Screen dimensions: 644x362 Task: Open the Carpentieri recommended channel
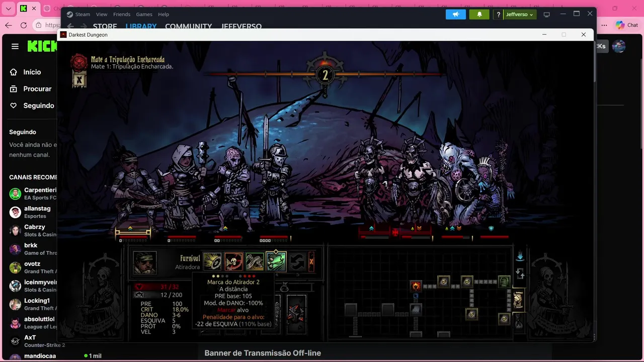(x=32, y=194)
